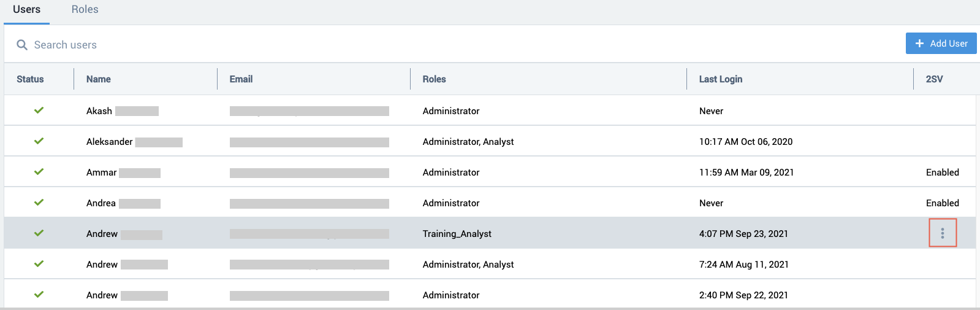Select Ammar's Enabled 2SV value

[x=942, y=172]
